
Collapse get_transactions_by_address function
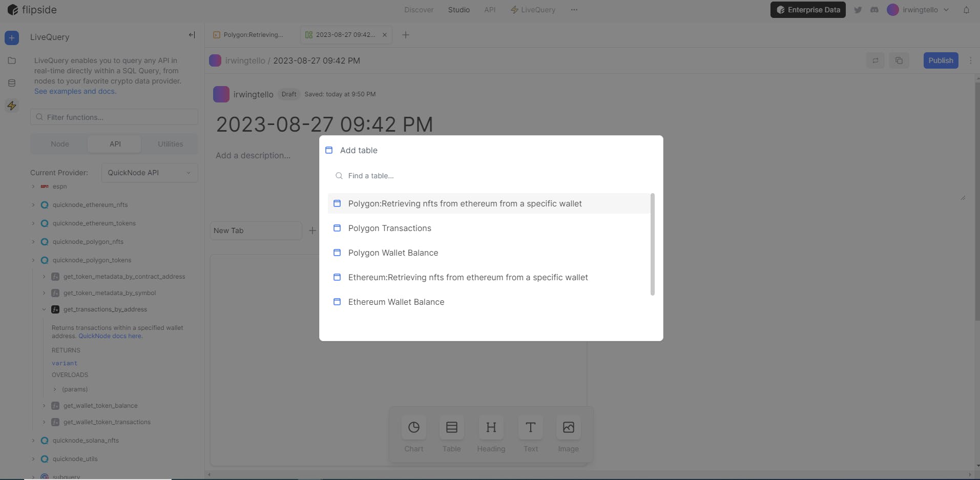point(44,309)
